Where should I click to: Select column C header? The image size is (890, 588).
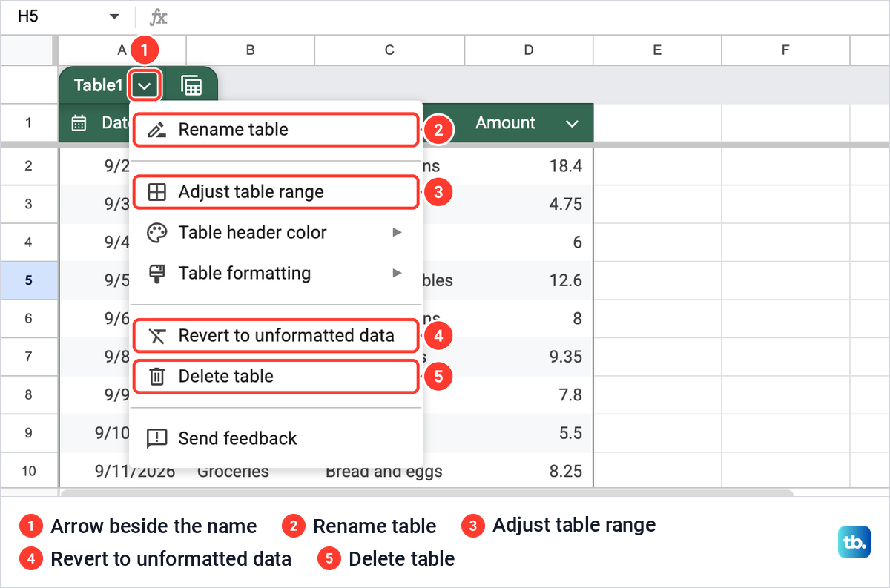coord(390,50)
